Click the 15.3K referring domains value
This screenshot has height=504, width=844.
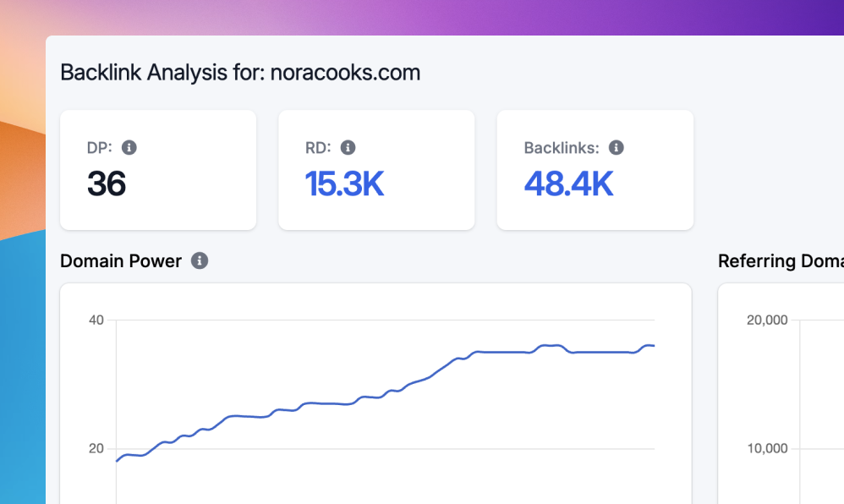click(x=344, y=184)
